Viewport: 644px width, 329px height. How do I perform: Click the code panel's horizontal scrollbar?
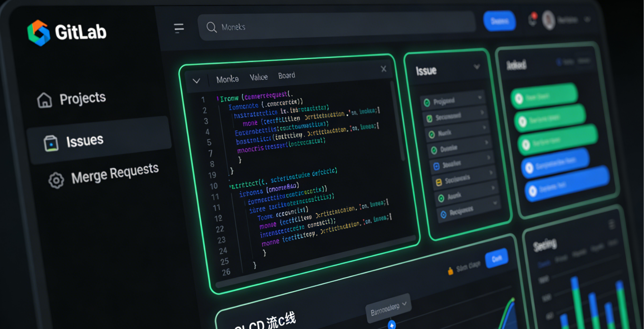pos(316,262)
